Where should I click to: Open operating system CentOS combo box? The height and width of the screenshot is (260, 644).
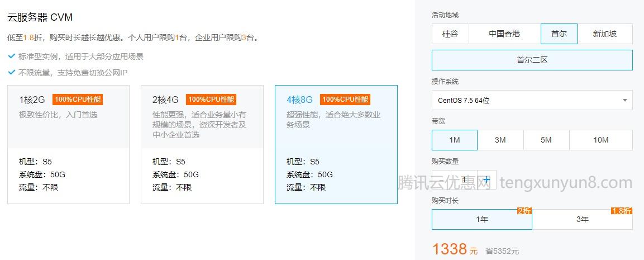click(532, 101)
